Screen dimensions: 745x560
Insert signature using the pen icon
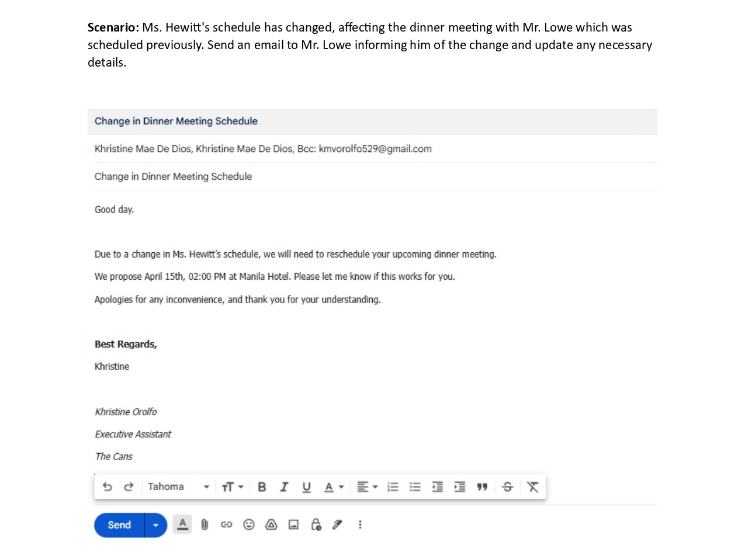point(337,525)
